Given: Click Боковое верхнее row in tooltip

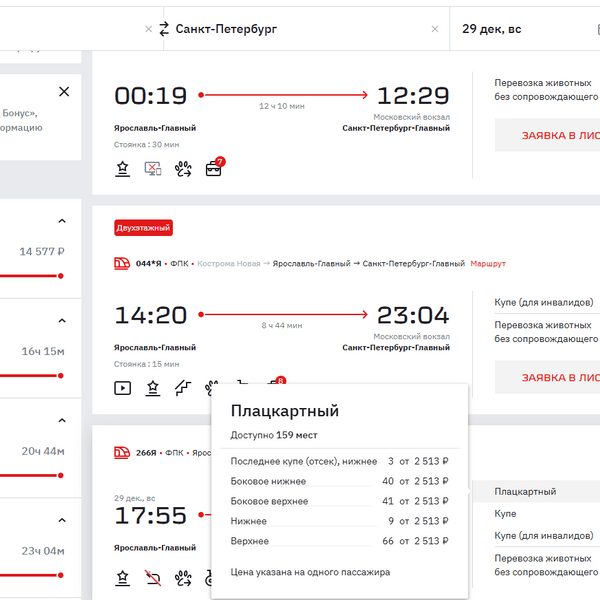Looking at the screenshot, I should click(x=339, y=501).
